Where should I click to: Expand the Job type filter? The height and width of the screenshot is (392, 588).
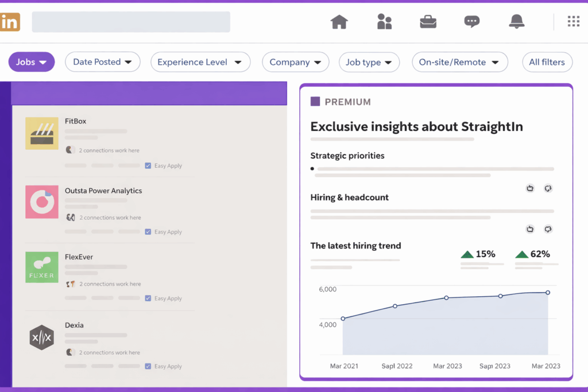coord(369,62)
